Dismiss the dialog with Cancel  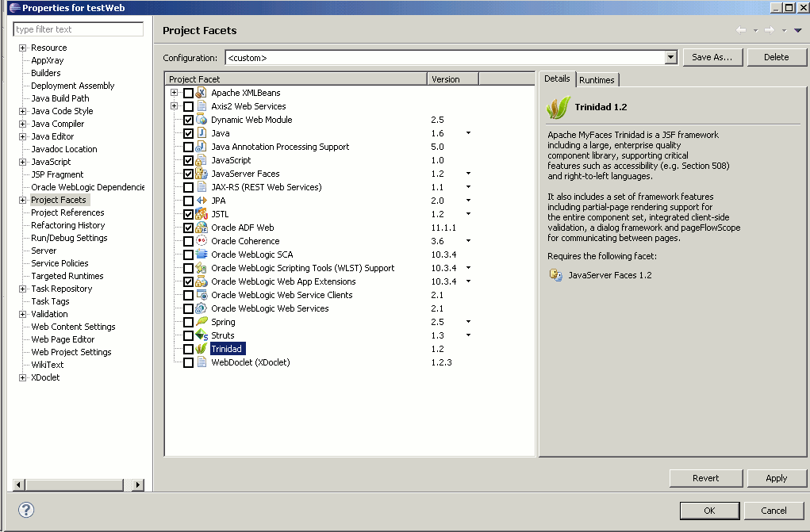point(774,511)
